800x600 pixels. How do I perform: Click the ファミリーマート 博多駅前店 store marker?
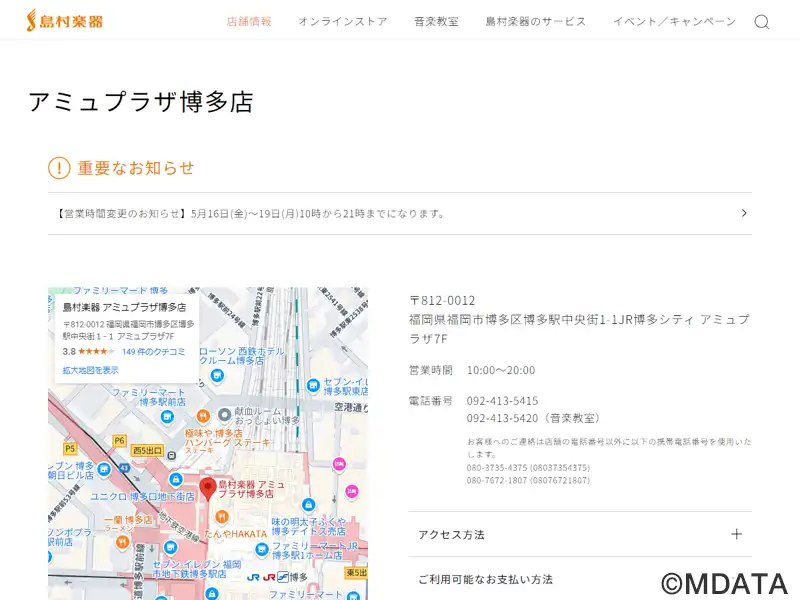pos(167,417)
